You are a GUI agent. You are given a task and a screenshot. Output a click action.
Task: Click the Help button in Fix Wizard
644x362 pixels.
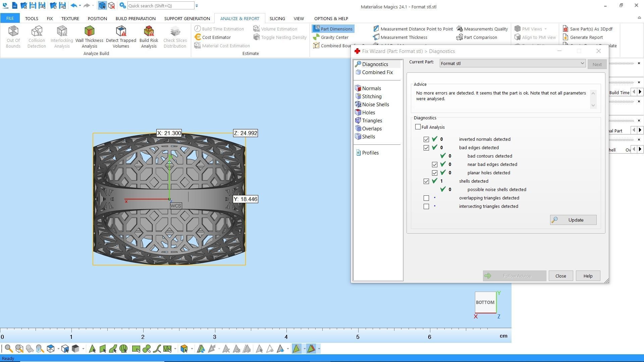(x=588, y=276)
